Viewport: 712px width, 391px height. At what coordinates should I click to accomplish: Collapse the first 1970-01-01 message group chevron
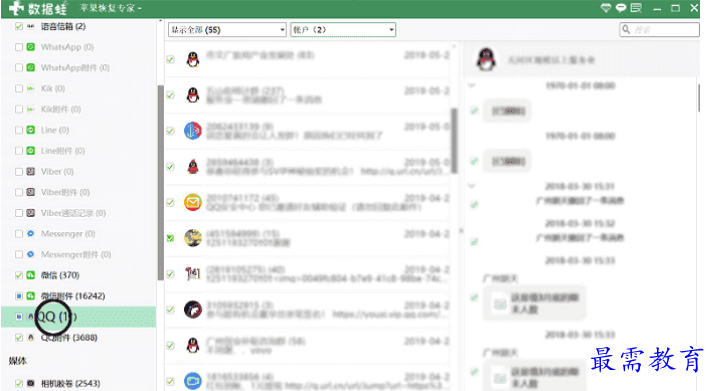471,85
